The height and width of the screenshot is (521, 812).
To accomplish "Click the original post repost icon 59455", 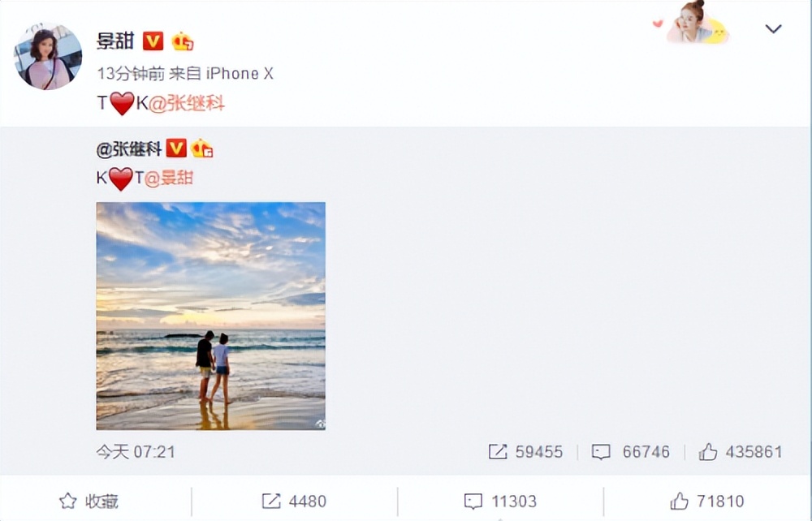I will 525,452.
